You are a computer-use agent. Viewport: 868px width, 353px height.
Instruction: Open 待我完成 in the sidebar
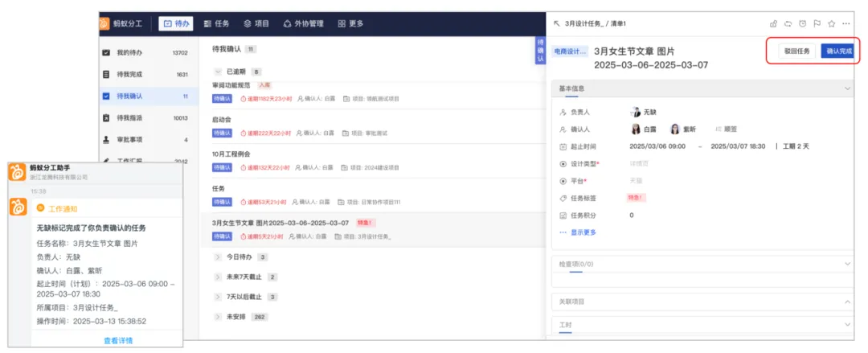(149, 74)
